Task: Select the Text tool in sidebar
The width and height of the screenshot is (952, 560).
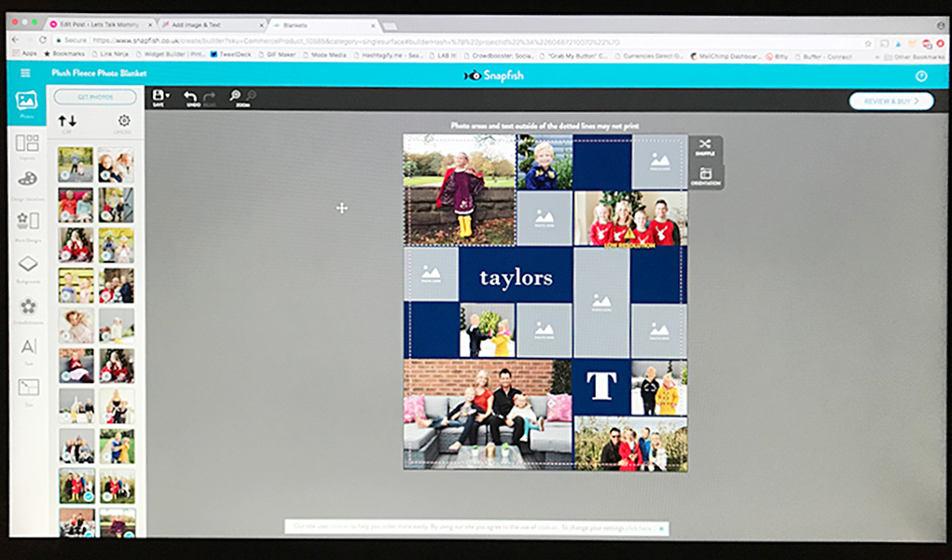Action: click(x=29, y=350)
